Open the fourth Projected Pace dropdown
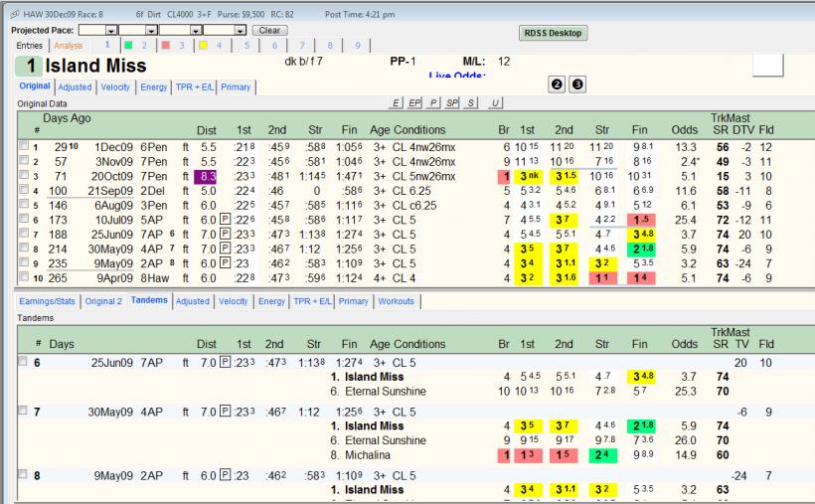This screenshot has height=504, width=815. [x=240, y=31]
